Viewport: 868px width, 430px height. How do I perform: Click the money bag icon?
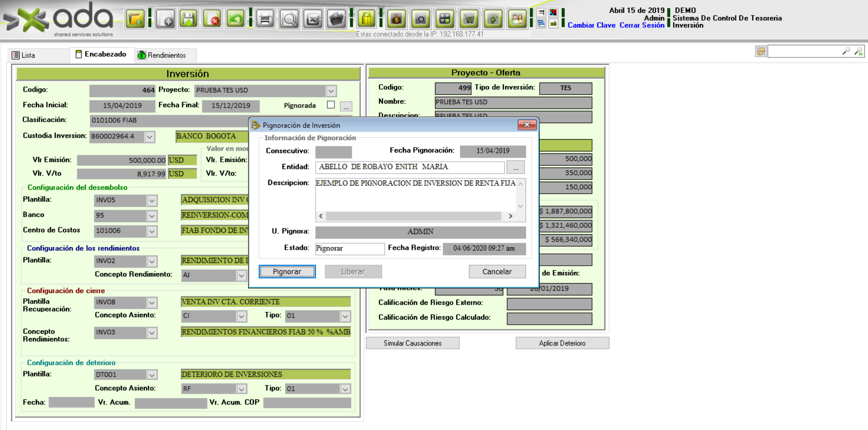coord(396,19)
